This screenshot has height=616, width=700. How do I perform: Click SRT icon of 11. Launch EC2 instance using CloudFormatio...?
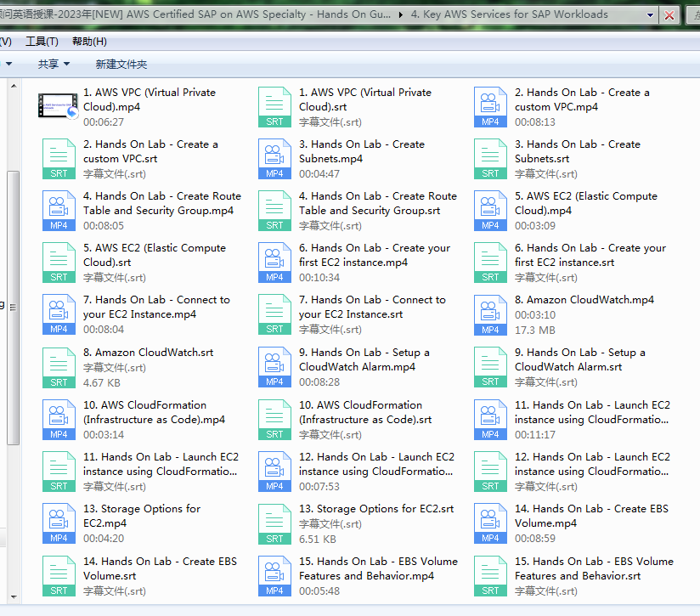click(59, 472)
